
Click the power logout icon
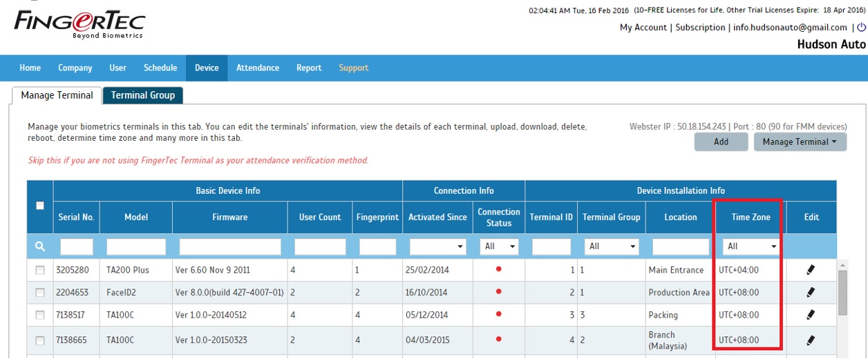(860, 28)
